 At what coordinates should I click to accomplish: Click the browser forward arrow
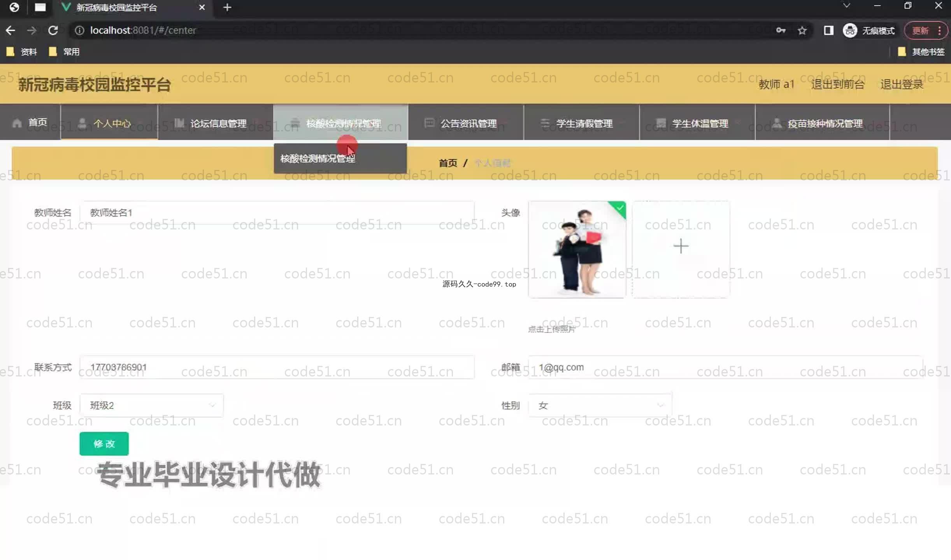coord(32,30)
